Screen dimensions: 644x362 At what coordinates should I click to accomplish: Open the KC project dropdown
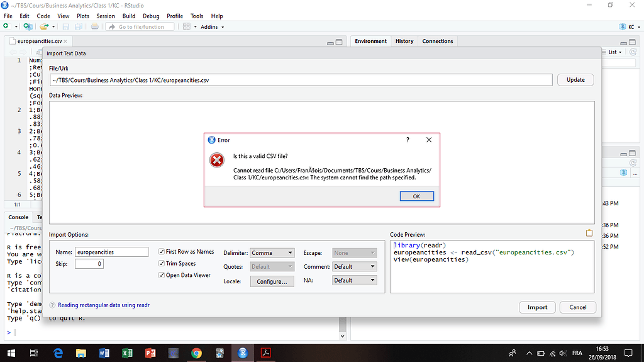coord(630,26)
